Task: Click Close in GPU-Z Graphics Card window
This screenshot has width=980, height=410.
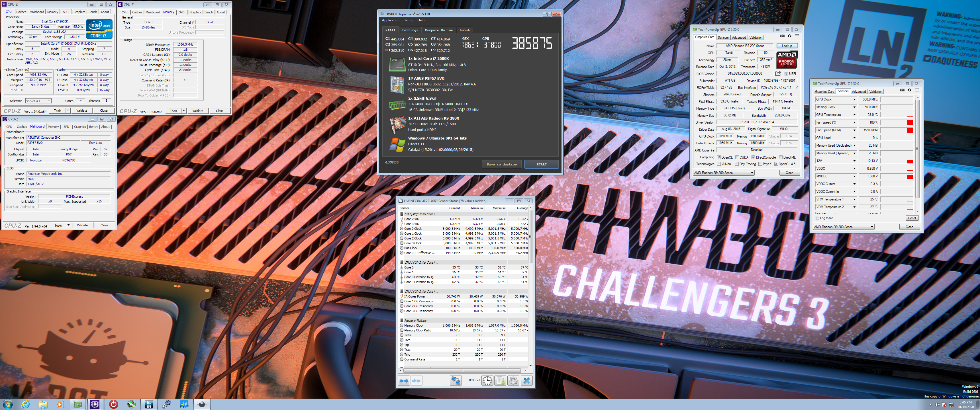Action: click(x=789, y=173)
